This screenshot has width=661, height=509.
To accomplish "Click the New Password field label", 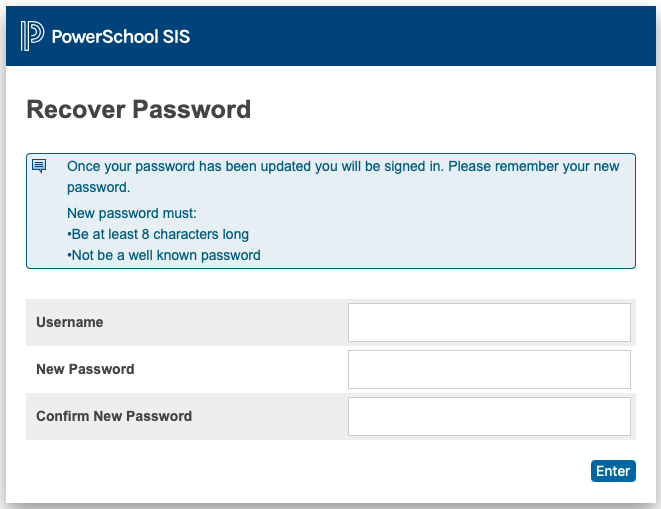I will [x=85, y=369].
